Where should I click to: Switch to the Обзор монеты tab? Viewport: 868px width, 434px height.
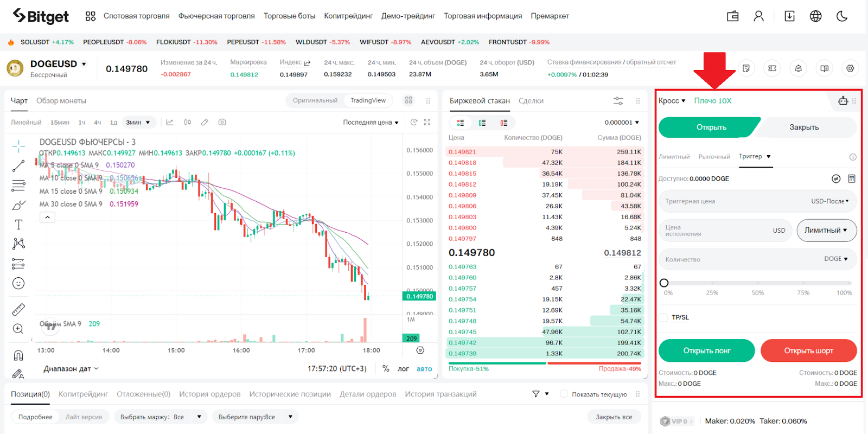point(61,101)
